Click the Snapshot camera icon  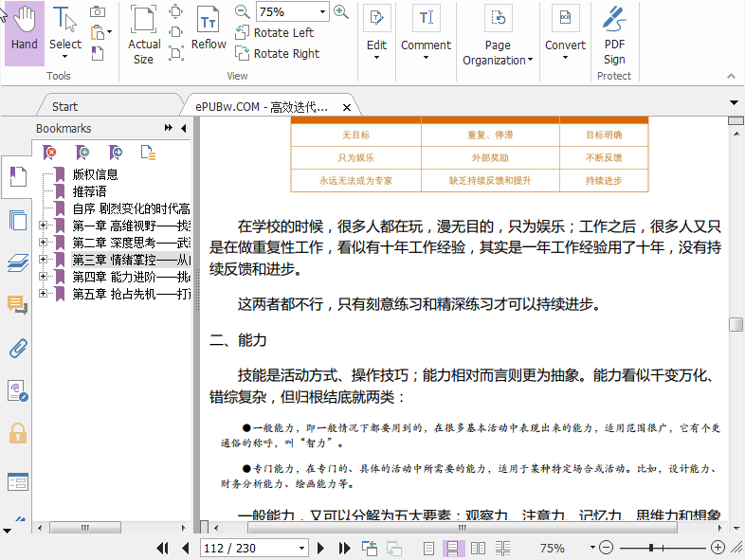[98, 11]
